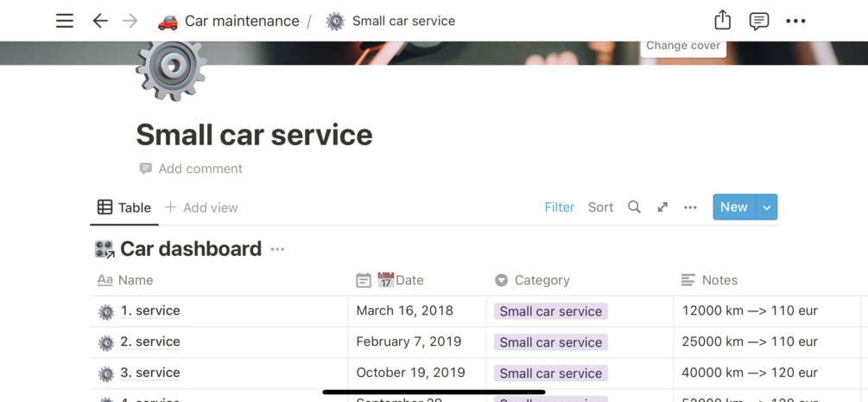Click the large gear page icon
This screenshot has width=868, height=402.
(171, 69)
